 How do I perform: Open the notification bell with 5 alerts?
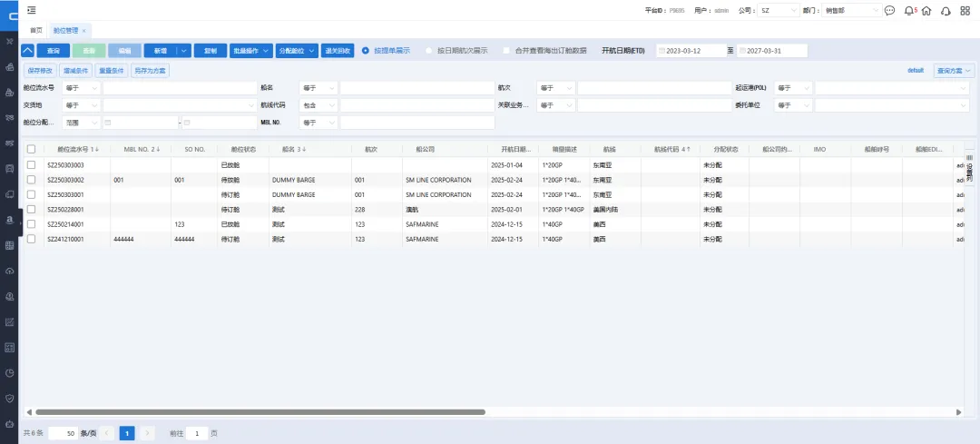point(910,11)
